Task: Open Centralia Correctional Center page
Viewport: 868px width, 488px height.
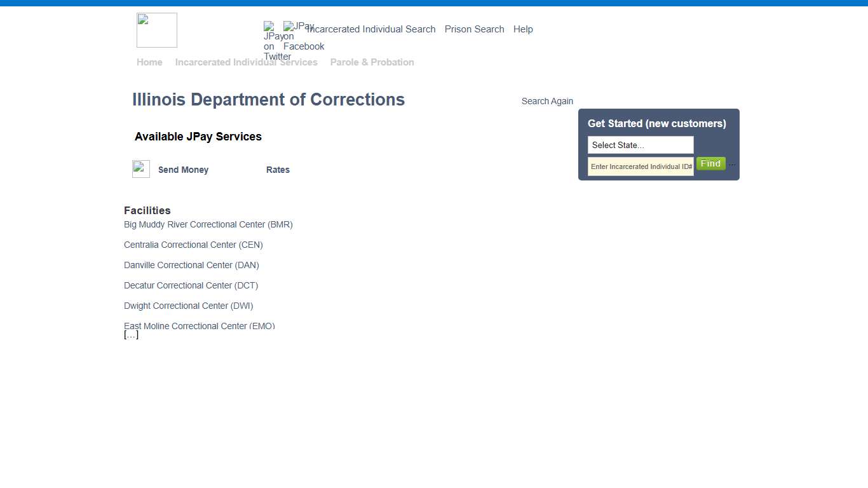Action: (x=193, y=245)
